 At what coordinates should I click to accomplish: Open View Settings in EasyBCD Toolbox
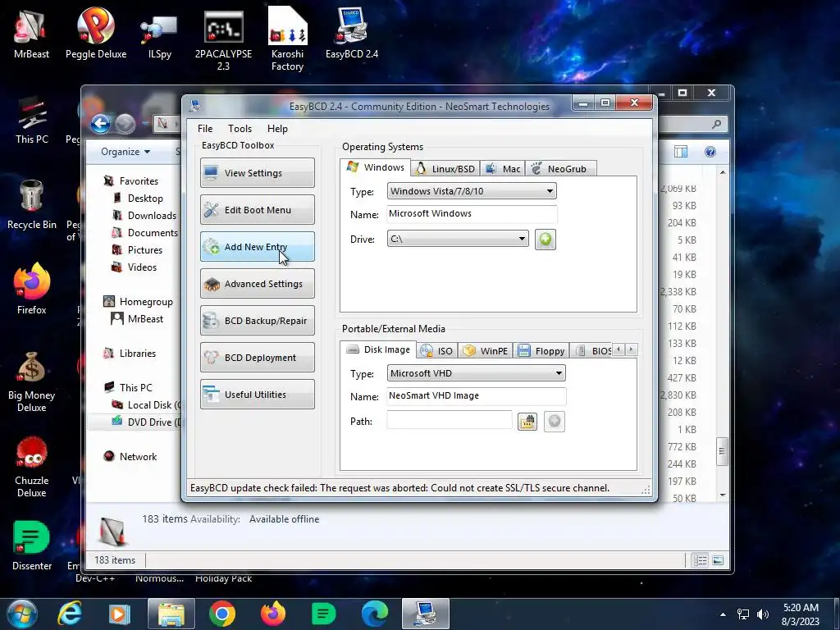click(257, 172)
